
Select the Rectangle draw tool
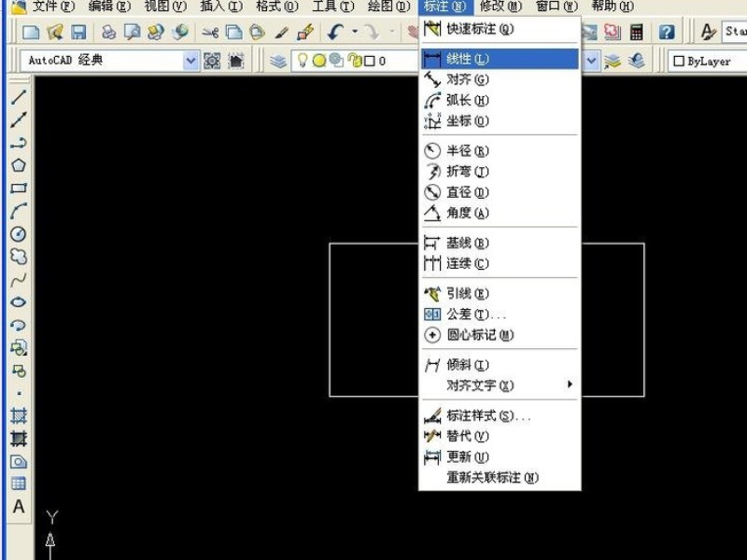pyautogui.click(x=18, y=189)
